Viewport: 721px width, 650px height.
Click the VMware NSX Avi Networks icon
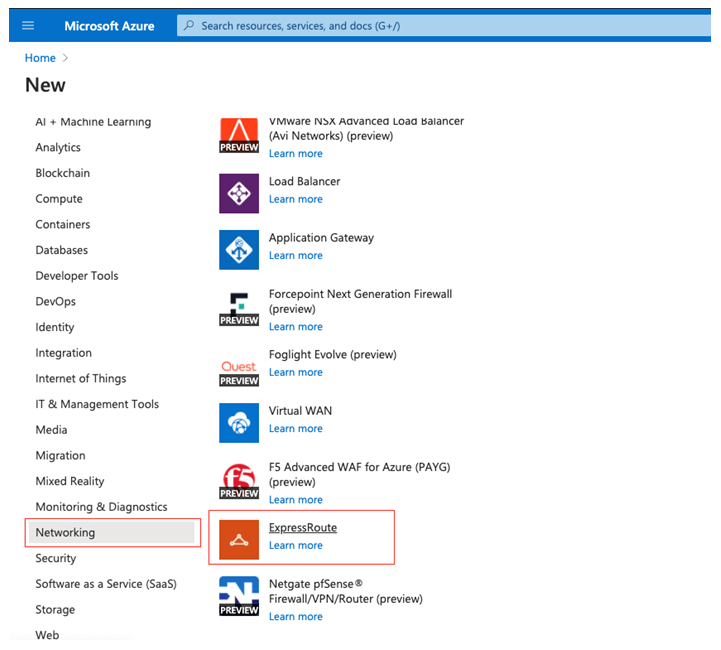coord(239,136)
